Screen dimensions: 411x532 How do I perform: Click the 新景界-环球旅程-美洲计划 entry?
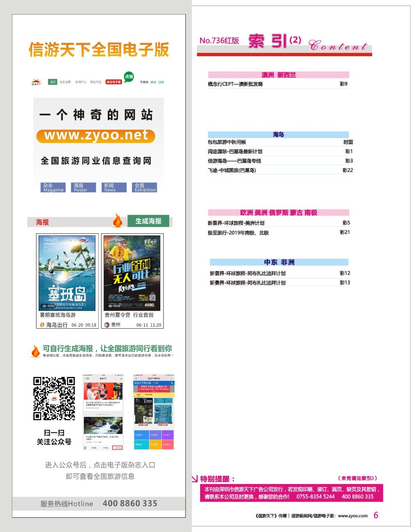[236, 223]
